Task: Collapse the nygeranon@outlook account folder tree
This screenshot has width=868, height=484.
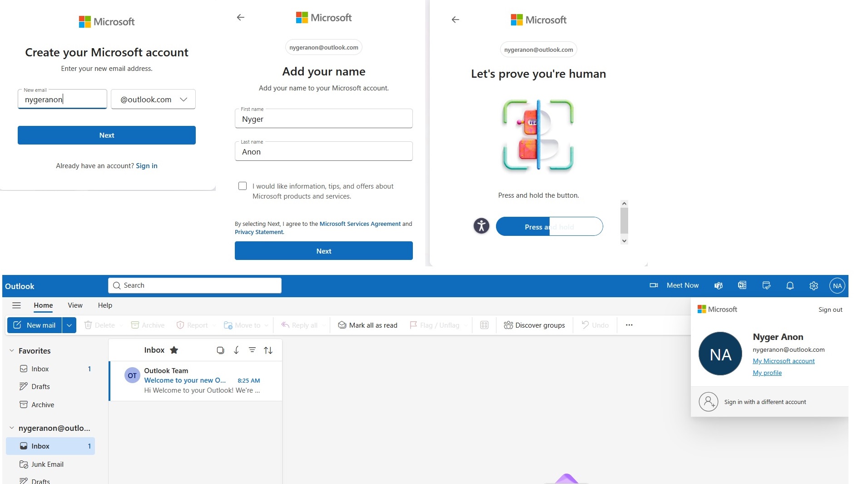Action: (12, 428)
